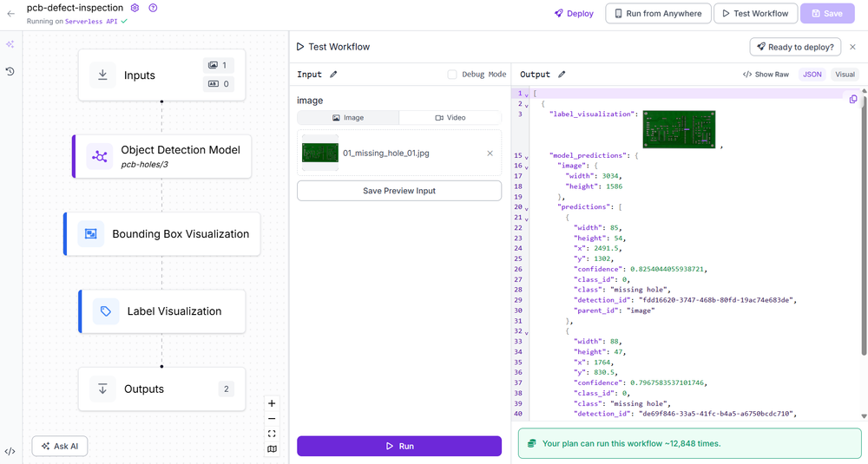Viewport: 868px width, 464px height.
Task: Fit workflow canvas to screen
Action: tap(272, 434)
